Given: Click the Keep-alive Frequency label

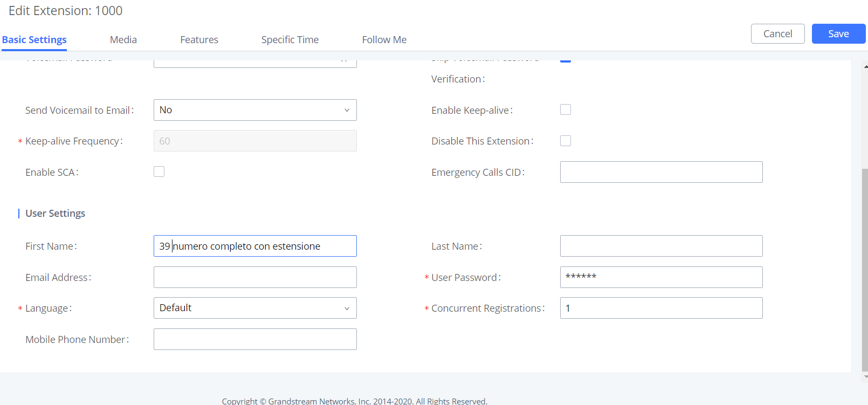Looking at the screenshot, I should [x=74, y=141].
